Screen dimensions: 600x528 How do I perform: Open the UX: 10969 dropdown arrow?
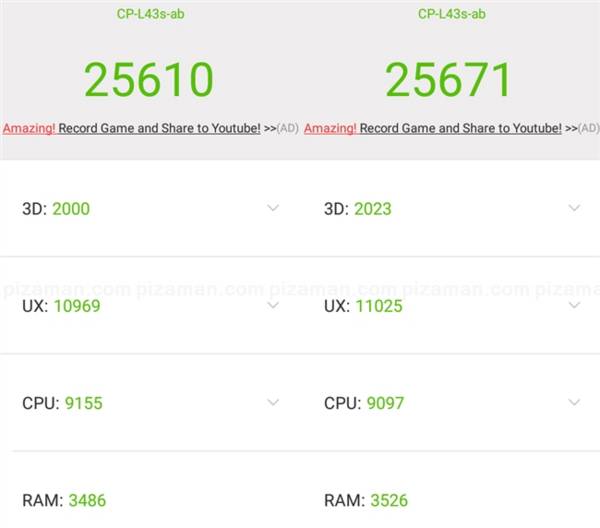pyautogui.click(x=273, y=305)
